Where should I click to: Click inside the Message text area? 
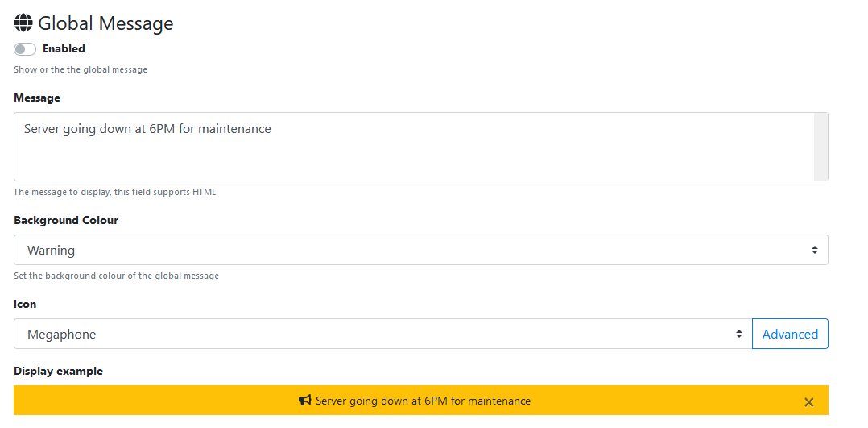[403, 149]
